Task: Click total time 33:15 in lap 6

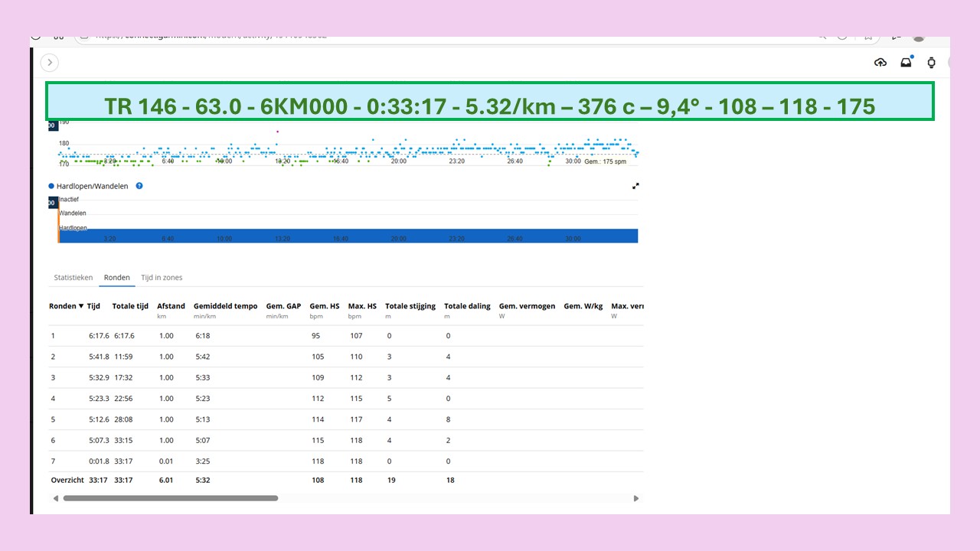Action: [123, 441]
